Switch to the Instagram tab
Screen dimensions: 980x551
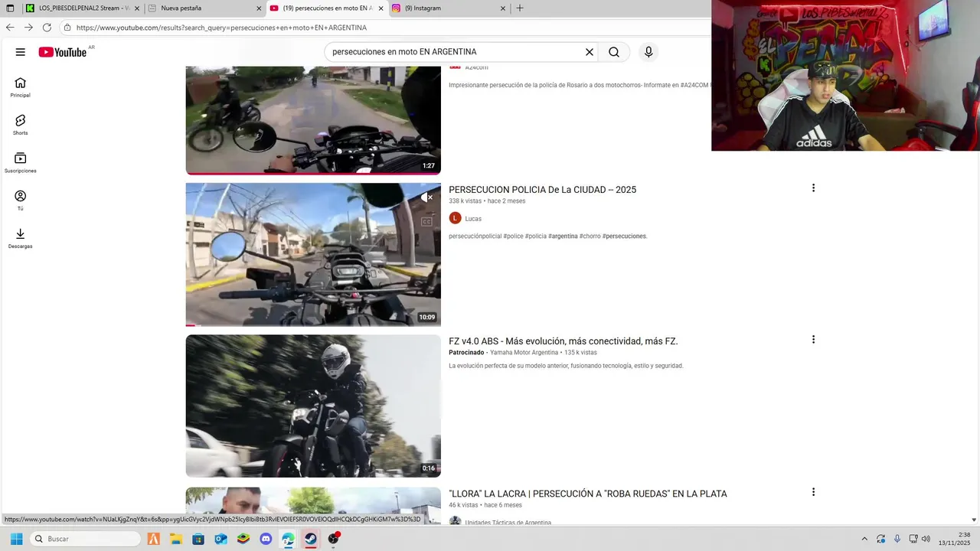(449, 8)
